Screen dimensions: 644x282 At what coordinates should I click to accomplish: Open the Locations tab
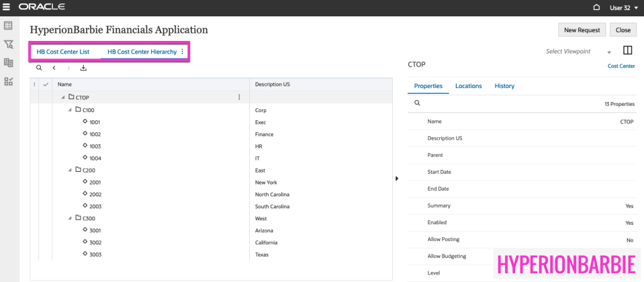tap(468, 86)
